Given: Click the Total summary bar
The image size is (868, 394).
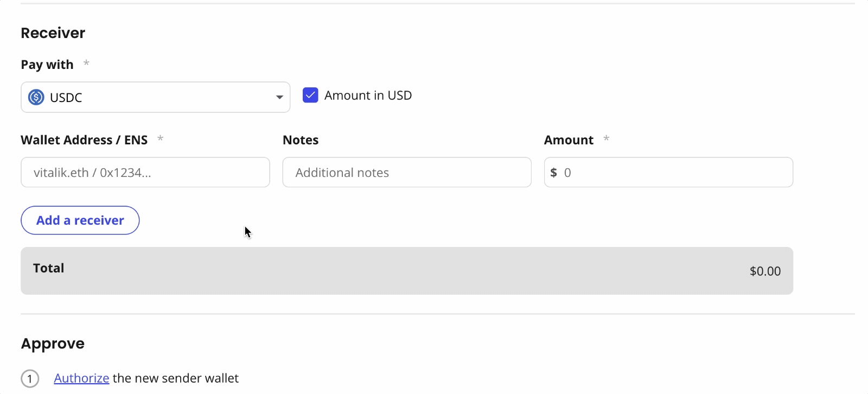Looking at the screenshot, I should (x=407, y=271).
